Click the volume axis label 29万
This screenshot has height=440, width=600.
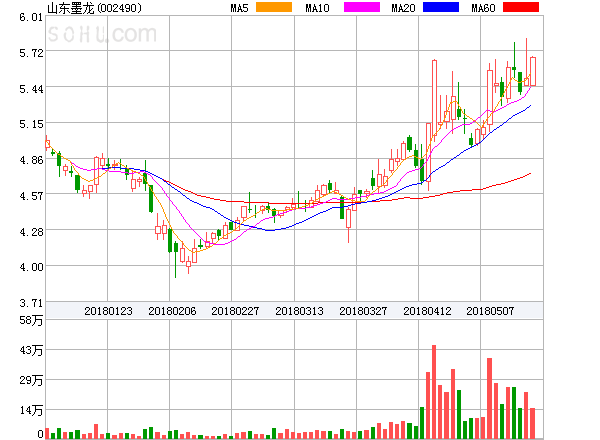(31, 380)
